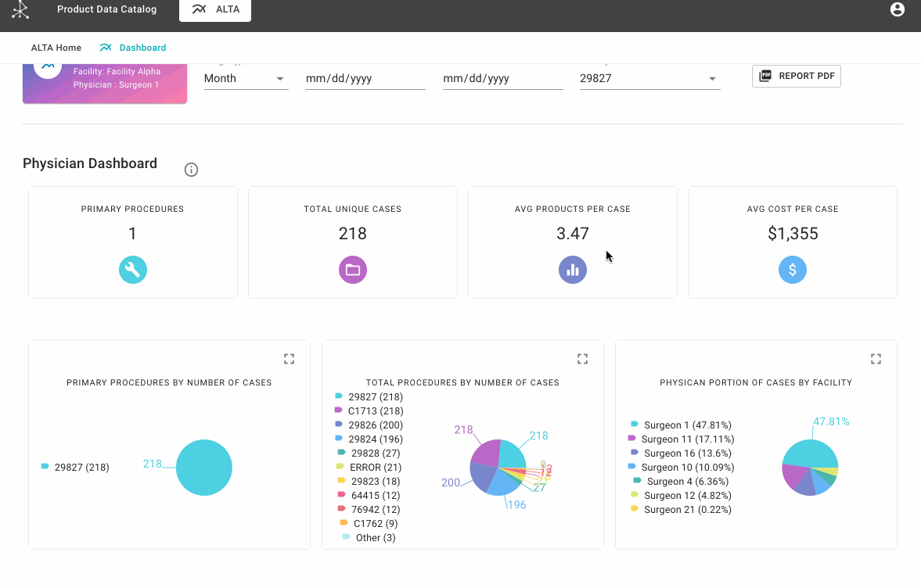The width and height of the screenshot is (921, 588).
Task: Click the info icon beside Physician Dashboard
Action: (x=191, y=170)
